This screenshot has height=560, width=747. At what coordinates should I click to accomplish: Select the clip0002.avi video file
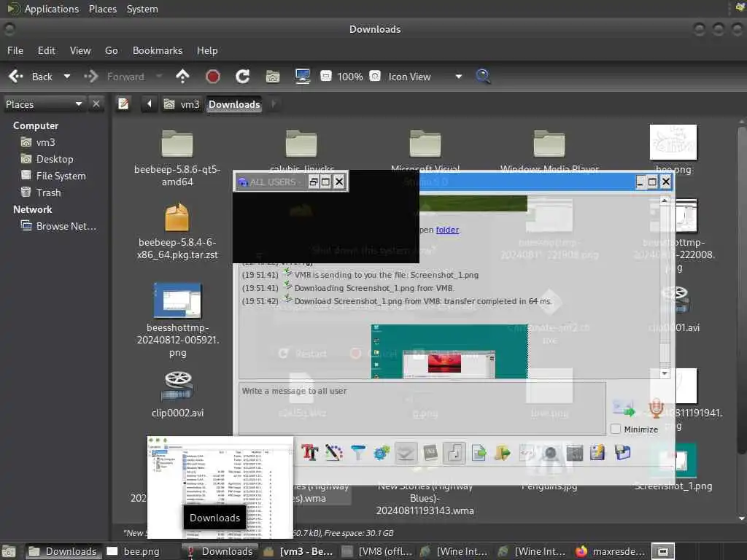[177, 394]
